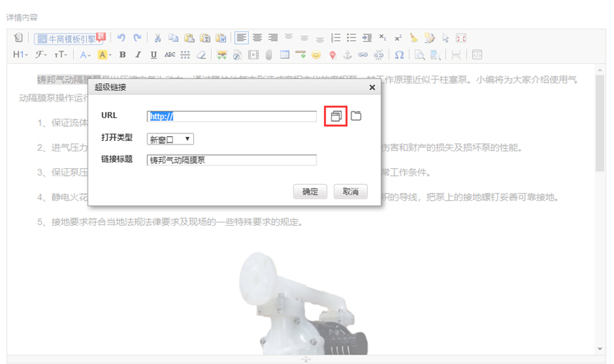Open the H1 heading dropdown

(20, 55)
